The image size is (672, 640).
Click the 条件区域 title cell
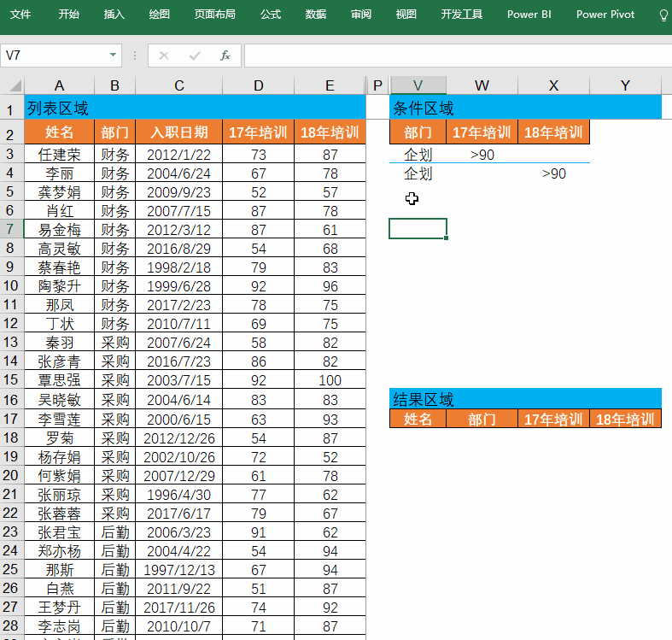(x=525, y=108)
